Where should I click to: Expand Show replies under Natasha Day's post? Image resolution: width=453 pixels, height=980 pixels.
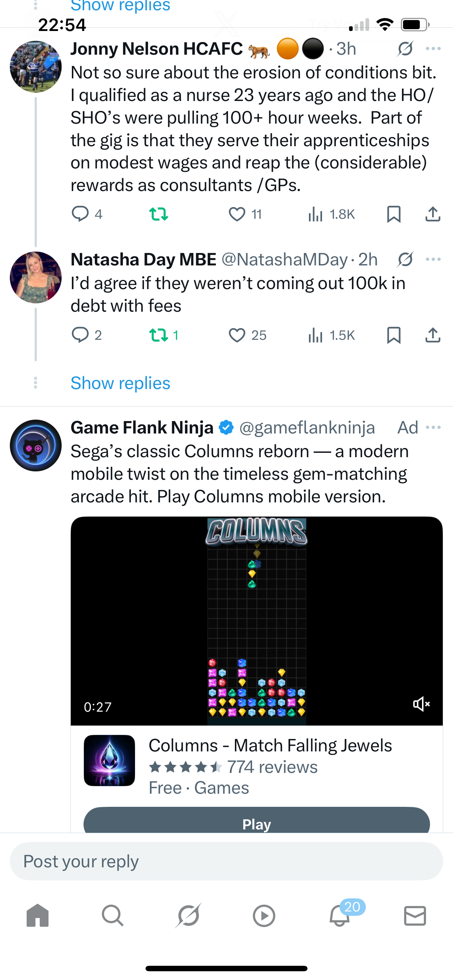pos(120,383)
